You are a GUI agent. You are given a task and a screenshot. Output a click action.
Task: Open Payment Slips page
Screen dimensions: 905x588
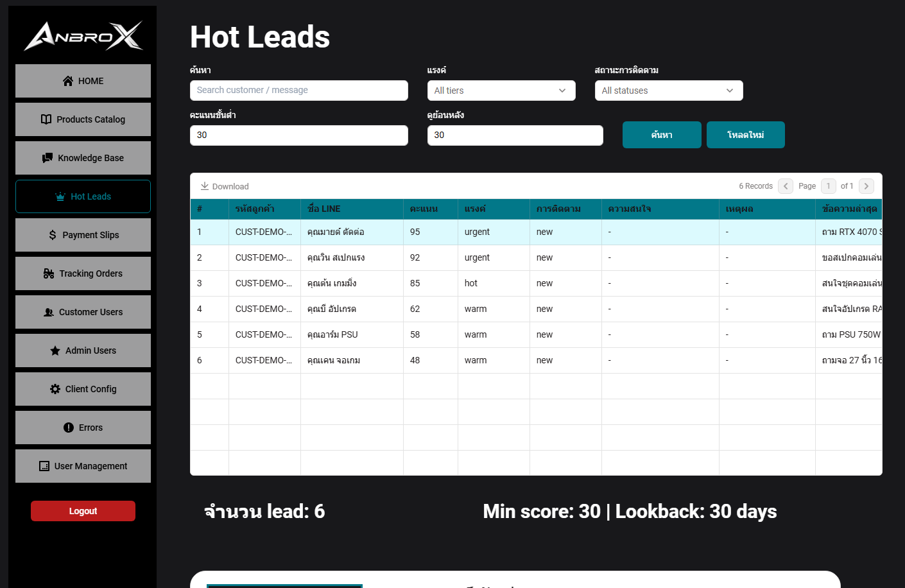(x=83, y=235)
